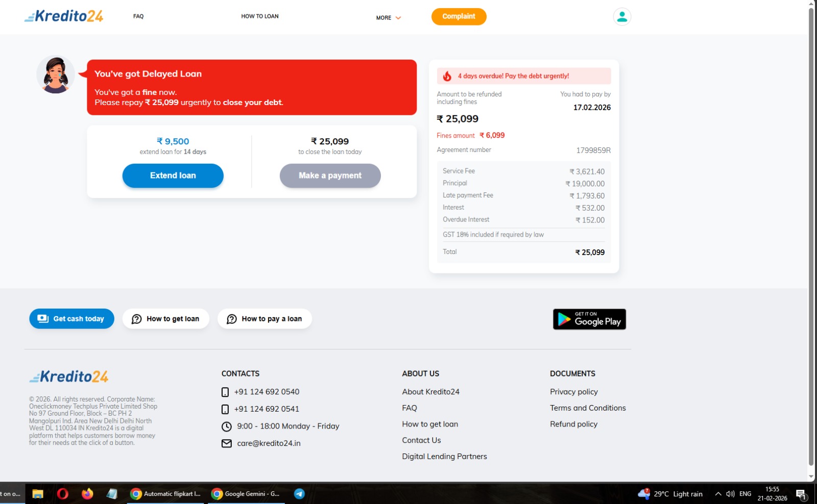Show hidden system tray icons chevron
The height and width of the screenshot is (504, 817).
718,494
